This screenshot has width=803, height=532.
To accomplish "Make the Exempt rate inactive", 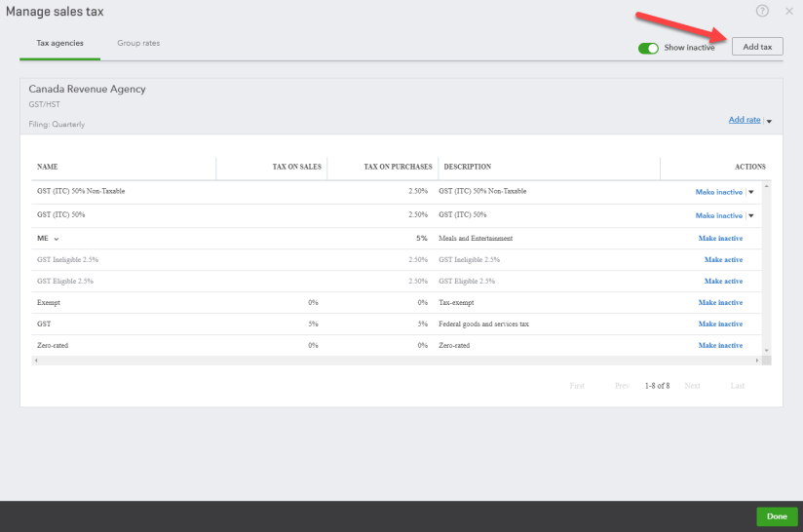I will coord(720,303).
